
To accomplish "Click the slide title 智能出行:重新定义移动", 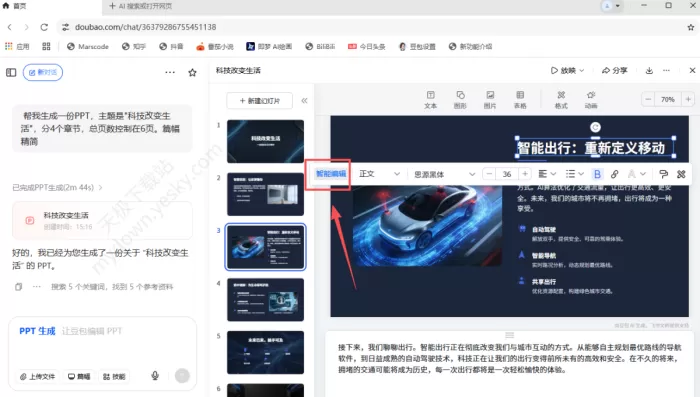I will tap(591, 148).
